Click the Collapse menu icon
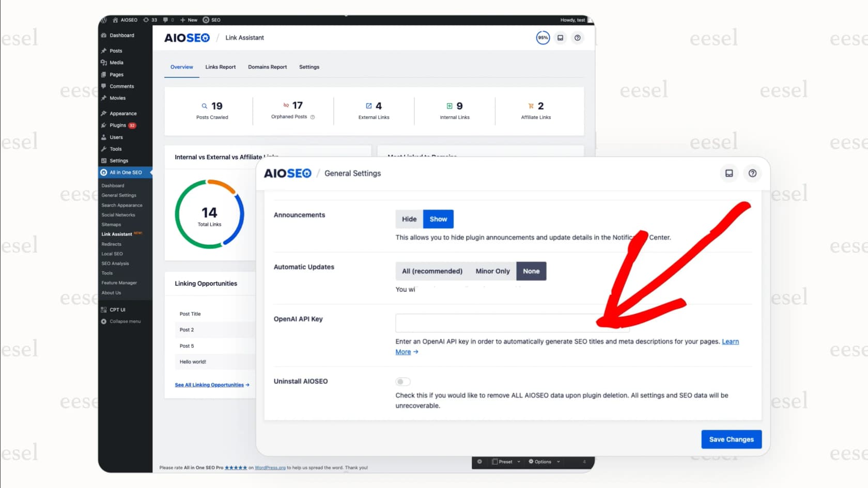The width and height of the screenshot is (868, 488). pyautogui.click(x=104, y=322)
